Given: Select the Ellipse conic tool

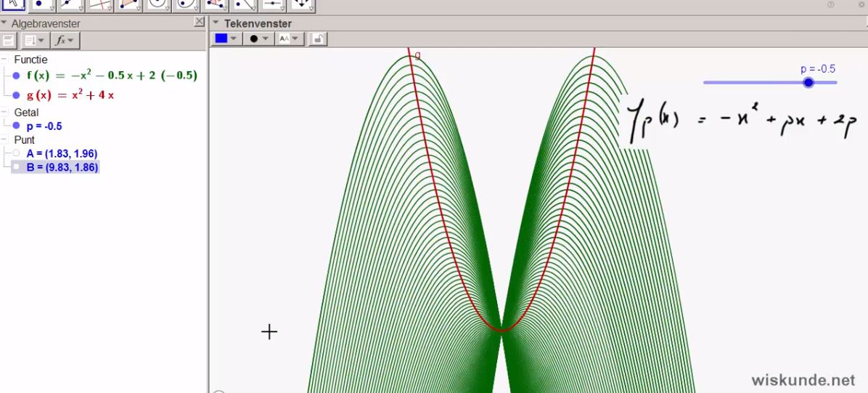Looking at the screenshot, I should pyautogui.click(x=186, y=4).
